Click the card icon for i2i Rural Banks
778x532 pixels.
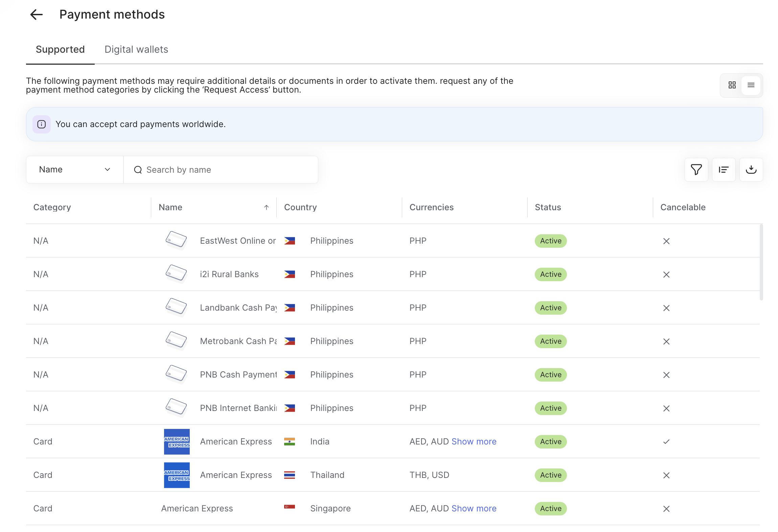click(x=176, y=273)
